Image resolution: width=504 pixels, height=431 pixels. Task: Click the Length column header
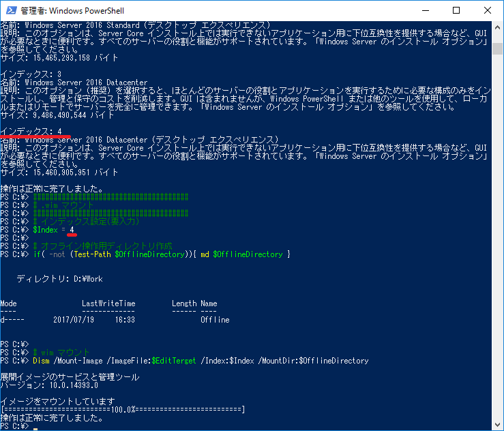(x=184, y=303)
